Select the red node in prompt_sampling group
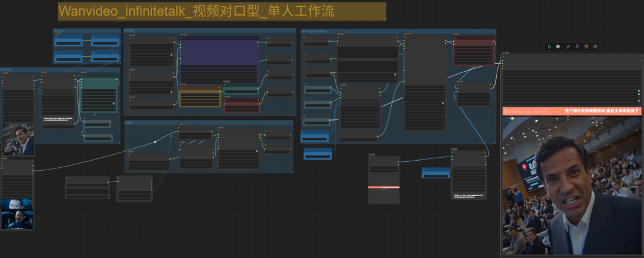Screen dimensions: 644x258 (473, 51)
